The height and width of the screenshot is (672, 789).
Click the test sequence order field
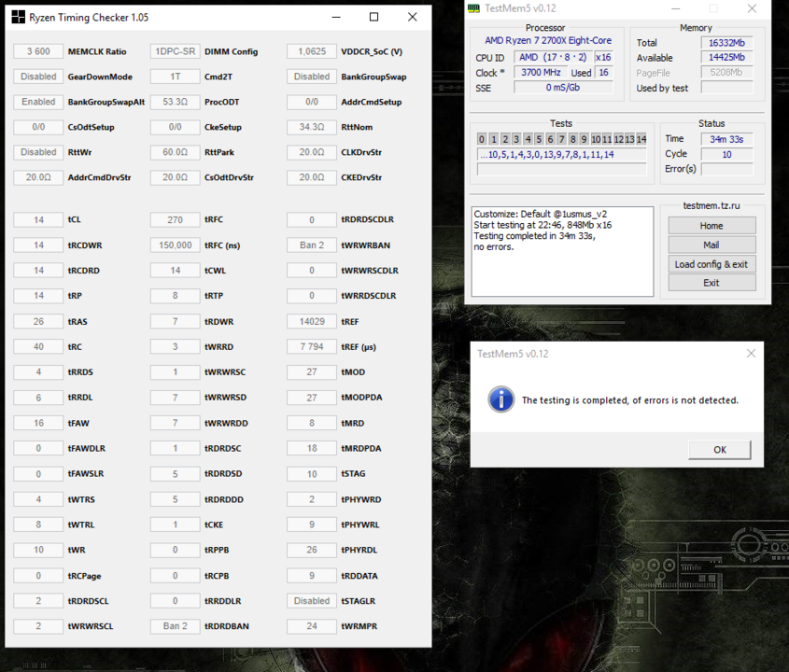click(561, 154)
